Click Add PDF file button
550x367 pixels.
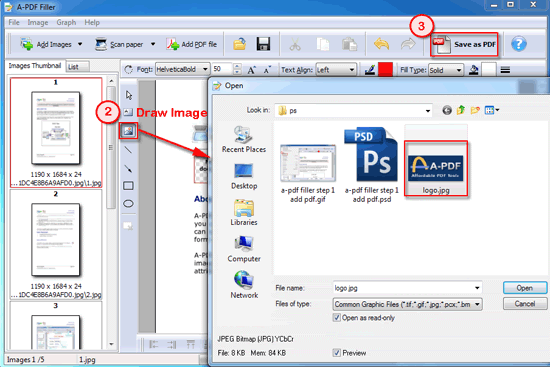(x=192, y=45)
